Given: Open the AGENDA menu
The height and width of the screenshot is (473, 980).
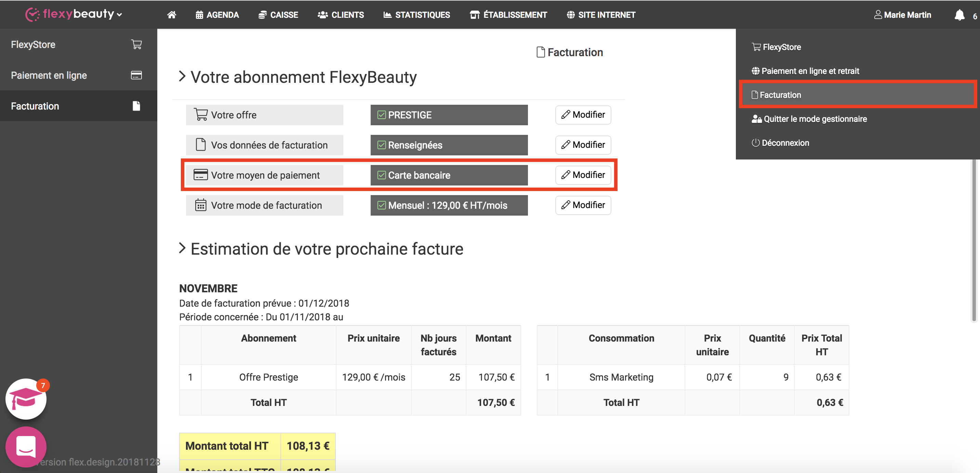Looking at the screenshot, I should tap(217, 15).
